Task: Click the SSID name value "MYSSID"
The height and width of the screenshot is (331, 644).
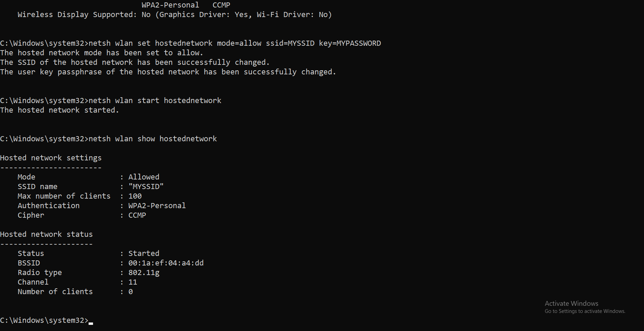Action: tap(146, 187)
